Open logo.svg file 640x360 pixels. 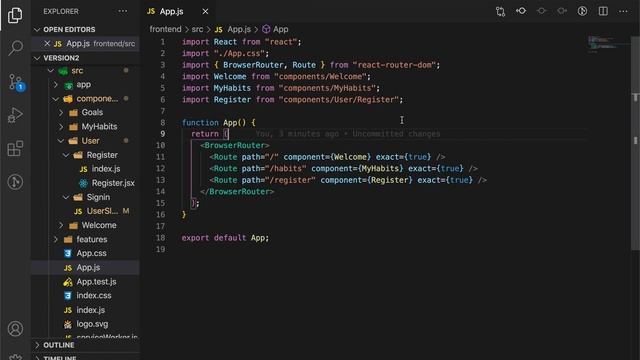[92, 324]
